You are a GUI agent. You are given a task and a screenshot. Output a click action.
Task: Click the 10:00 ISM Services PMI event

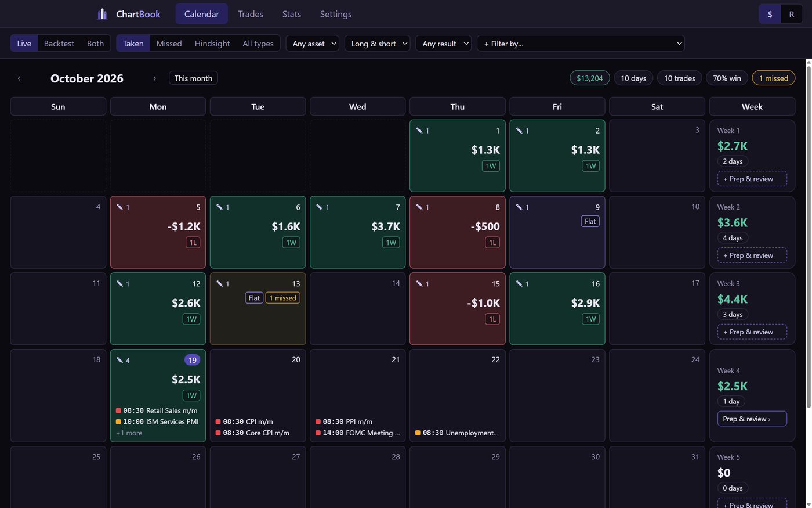coord(157,422)
